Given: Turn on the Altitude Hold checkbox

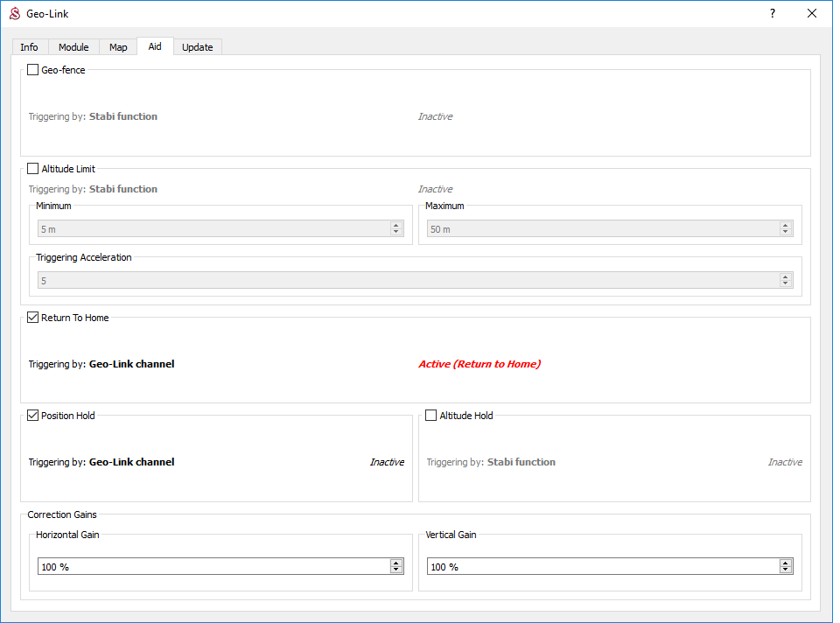Looking at the screenshot, I should coord(431,416).
